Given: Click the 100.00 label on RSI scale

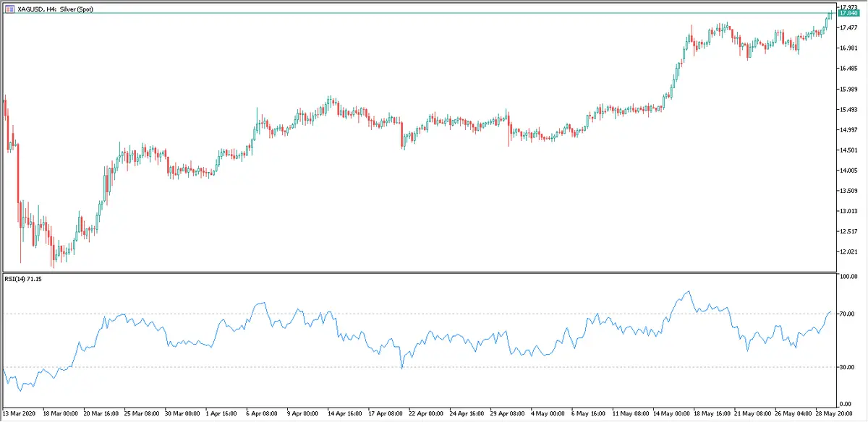Looking at the screenshot, I should [848, 277].
